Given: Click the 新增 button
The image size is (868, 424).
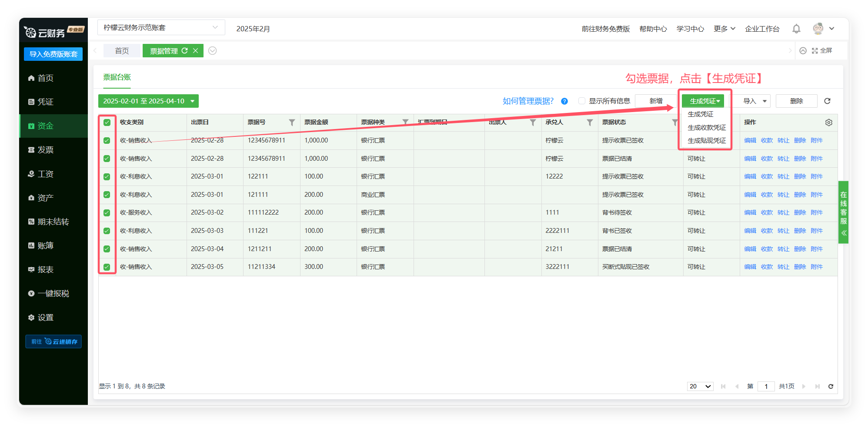Looking at the screenshot, I should [655, 101].
